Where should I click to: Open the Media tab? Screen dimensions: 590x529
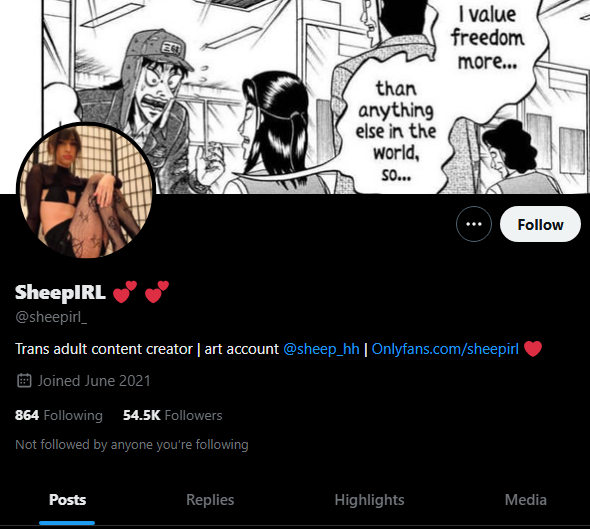coord(525,500)
